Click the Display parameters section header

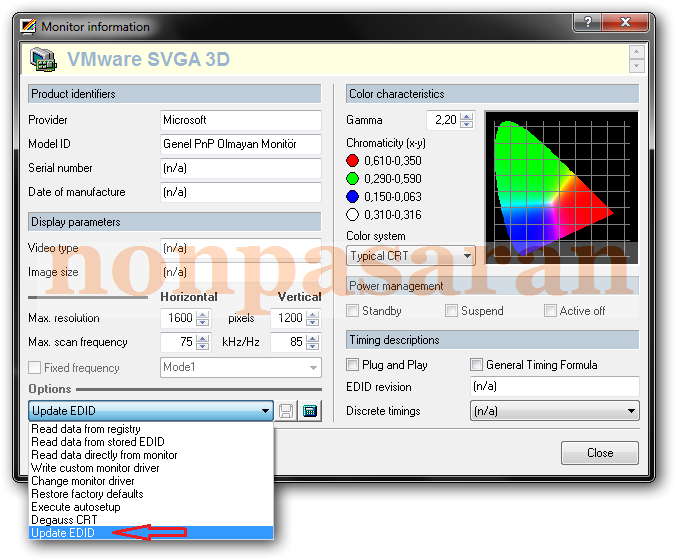coord(175,222)
